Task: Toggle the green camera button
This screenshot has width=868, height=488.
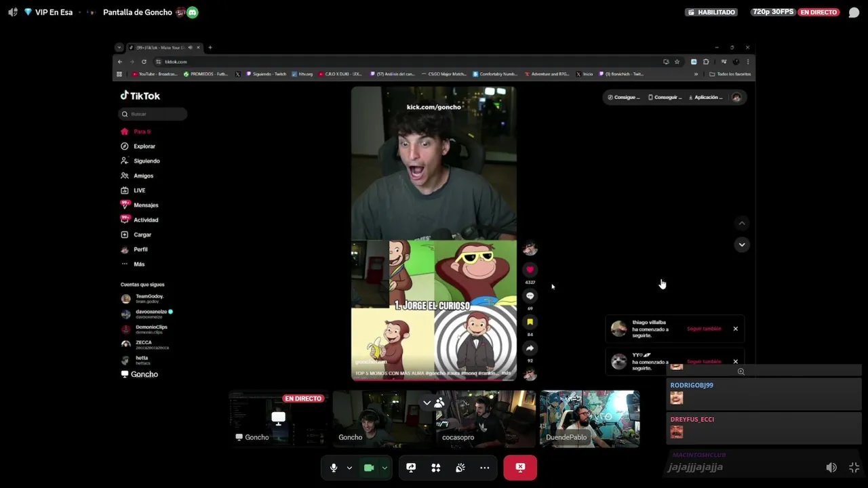Action: coord(369,468)
